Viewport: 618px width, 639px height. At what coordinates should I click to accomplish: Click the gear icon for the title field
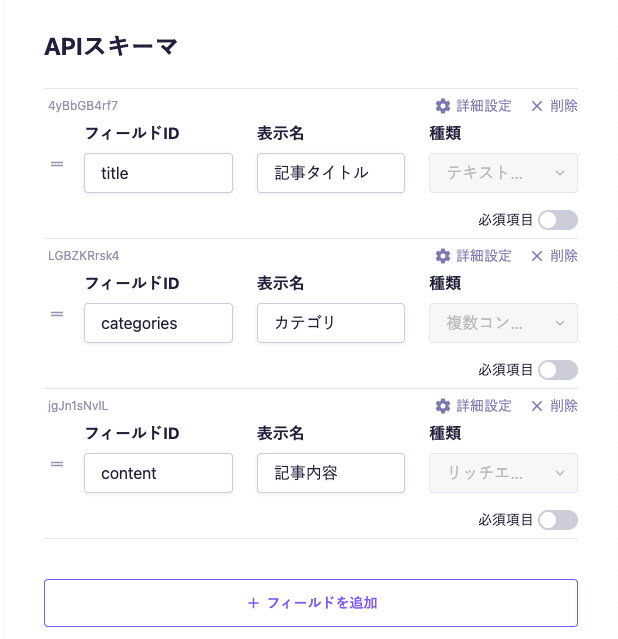click(x=443, y=106)
